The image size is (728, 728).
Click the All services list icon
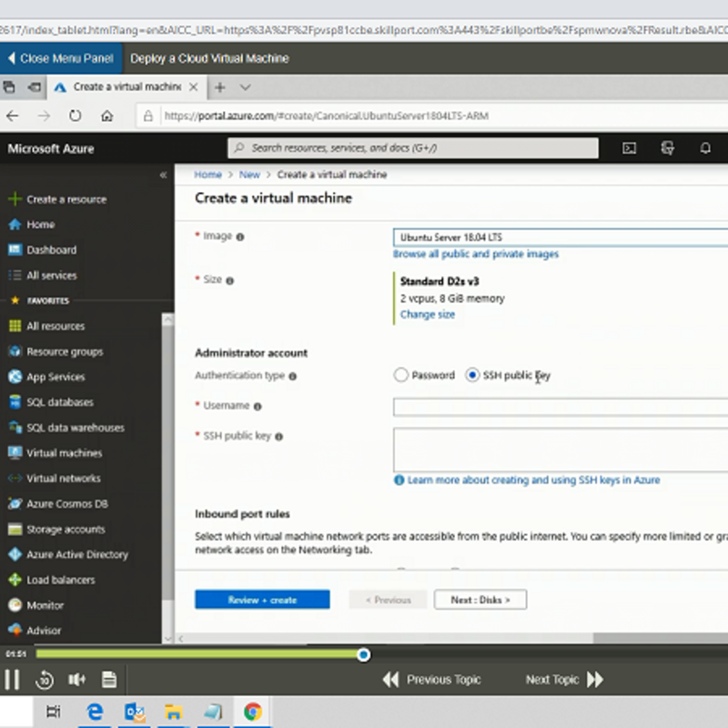(x=15, y=276)
